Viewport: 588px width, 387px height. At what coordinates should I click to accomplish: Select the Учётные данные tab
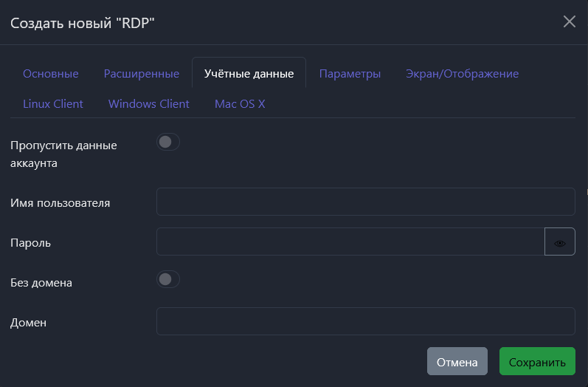click(249, 74)
